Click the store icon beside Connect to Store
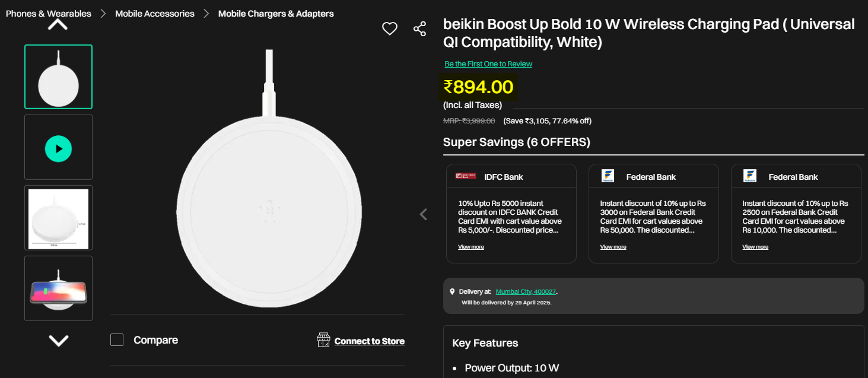The image size is (868, 378). pyautogui.click(x=323, y=340)
